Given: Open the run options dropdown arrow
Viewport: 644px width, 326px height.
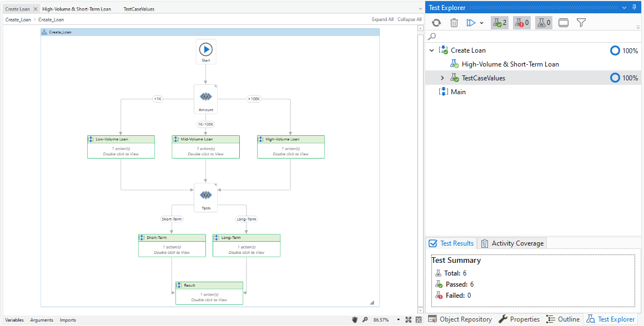Looking at the screenshot, I should [482, 23].
